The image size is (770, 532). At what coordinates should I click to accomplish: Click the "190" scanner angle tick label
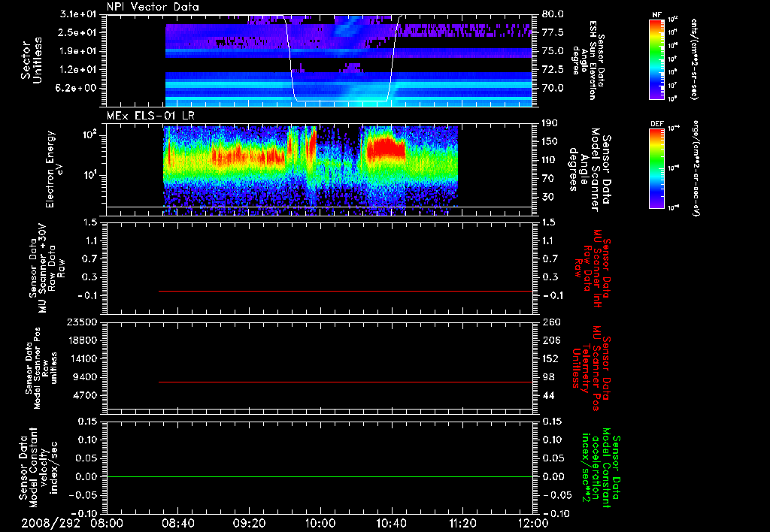(x=550, y=123)
